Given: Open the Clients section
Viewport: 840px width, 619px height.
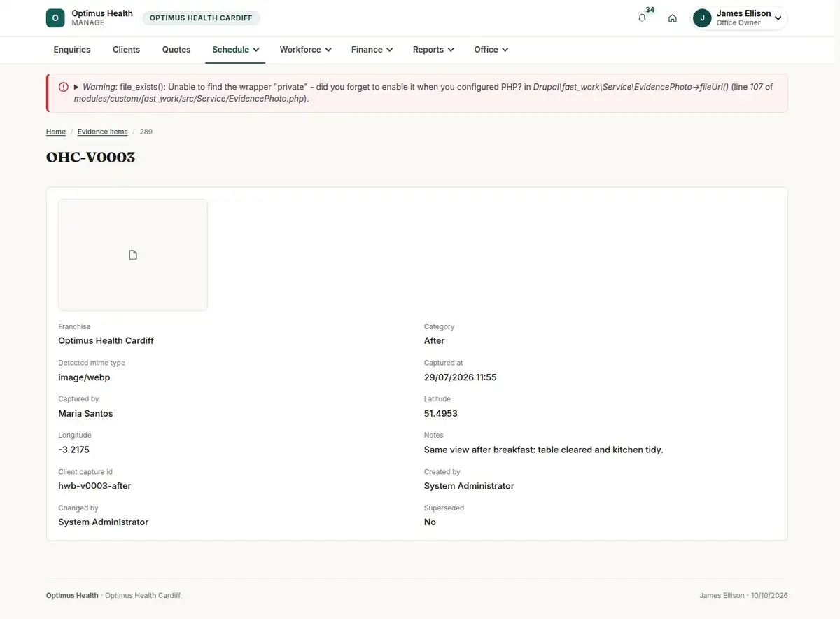Looking at the screenshot, I should [x=127, y=50].
